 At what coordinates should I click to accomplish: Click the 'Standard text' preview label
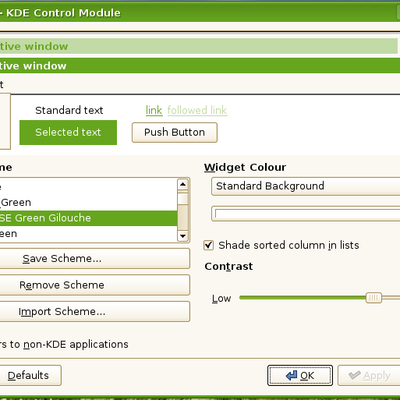coord(69,110)
